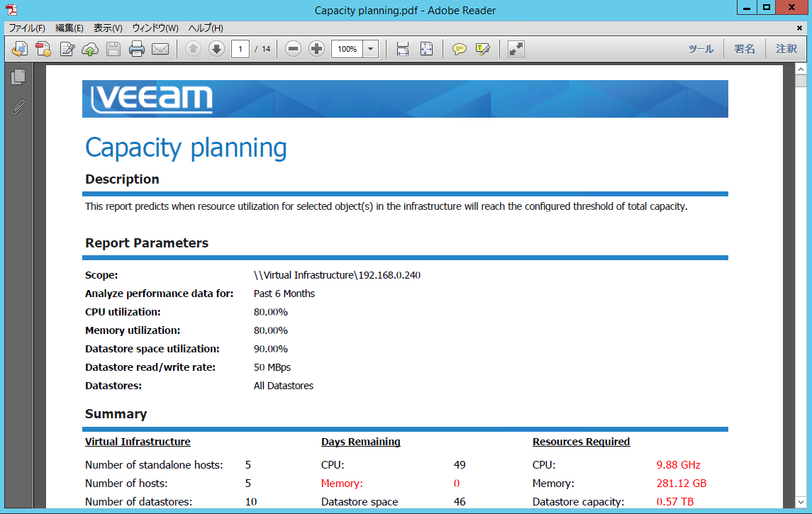Click the 'Capacity planning' heading
This screenshot has width=812, height=514.
click(x=186, y=148)
